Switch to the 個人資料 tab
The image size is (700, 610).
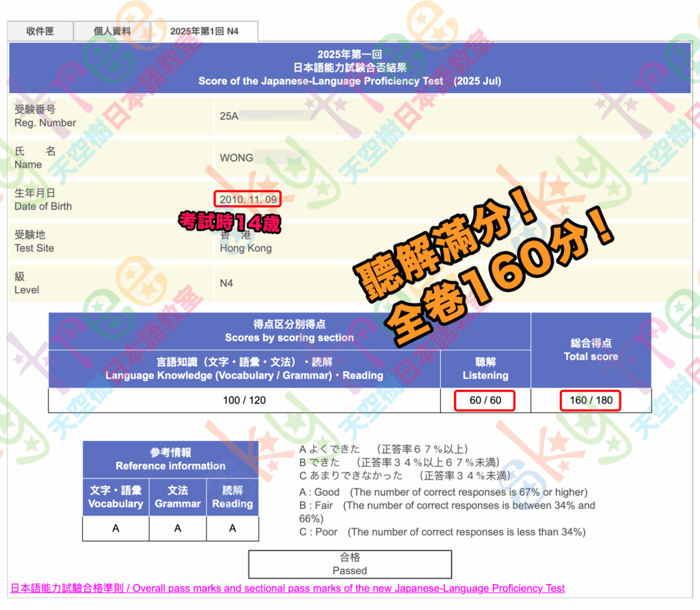tap(111, 31)
